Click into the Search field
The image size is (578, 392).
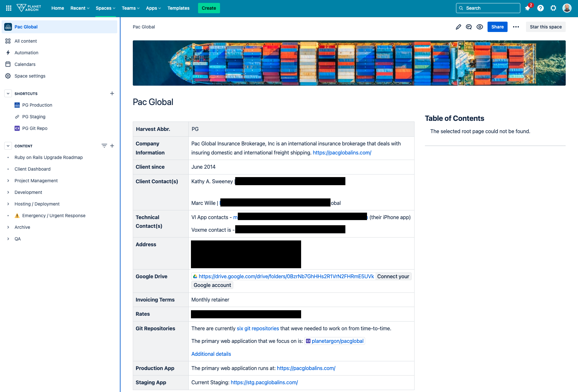(488, 8)
